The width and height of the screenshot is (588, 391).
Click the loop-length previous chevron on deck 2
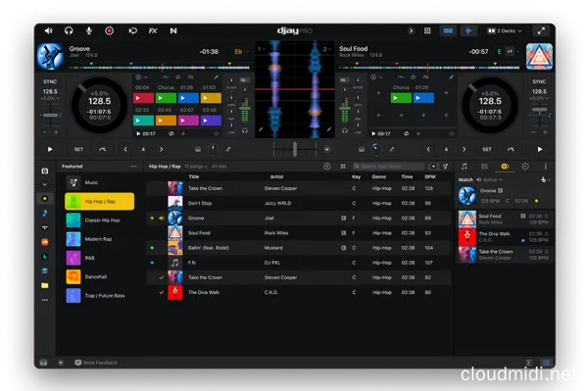pyautogui.click(x=428, y=149)
